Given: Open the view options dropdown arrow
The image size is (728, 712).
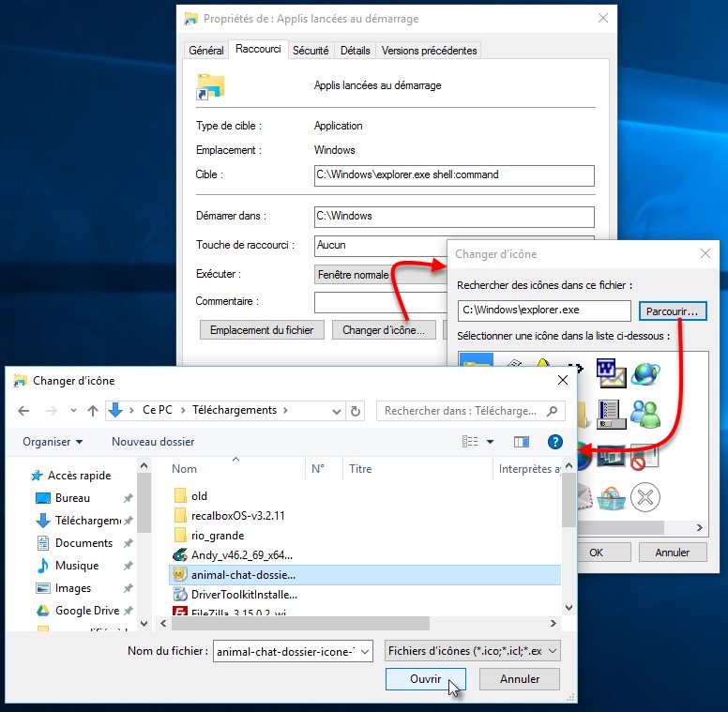Looking at the screenshot, I should pos(490,441).
